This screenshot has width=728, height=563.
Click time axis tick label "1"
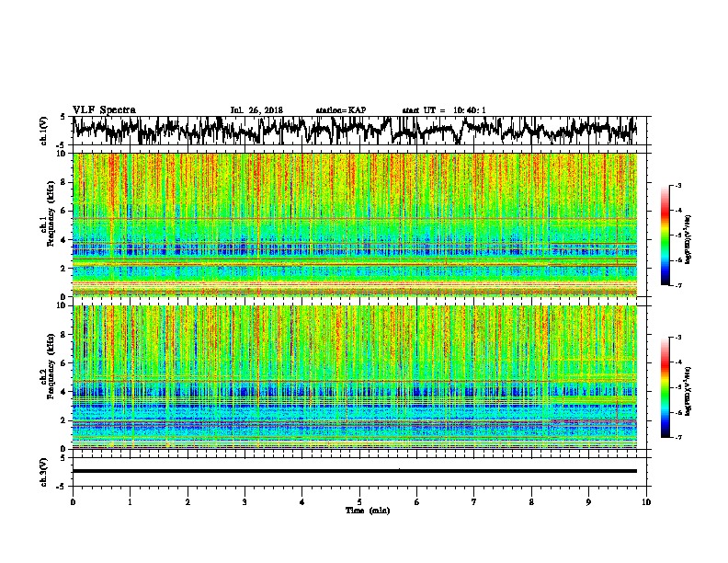click(130, 501)
